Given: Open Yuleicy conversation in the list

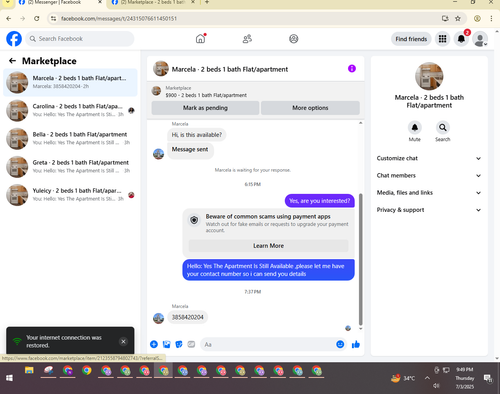Looking at the screenshot, I should (70, 195).
